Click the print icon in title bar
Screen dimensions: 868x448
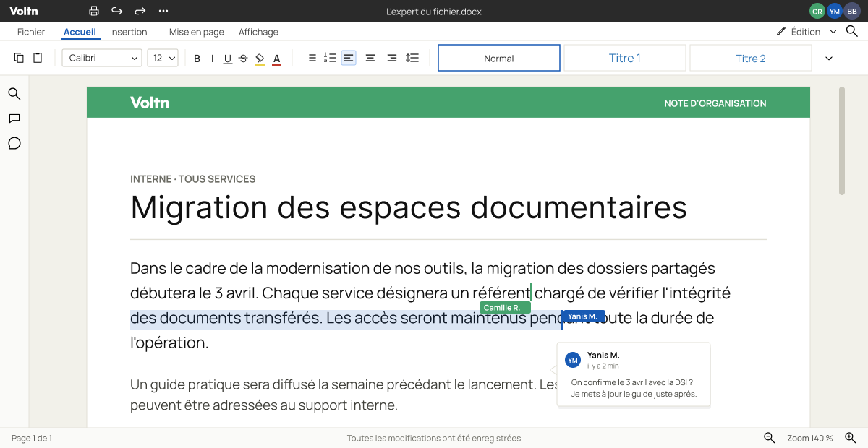94,11
